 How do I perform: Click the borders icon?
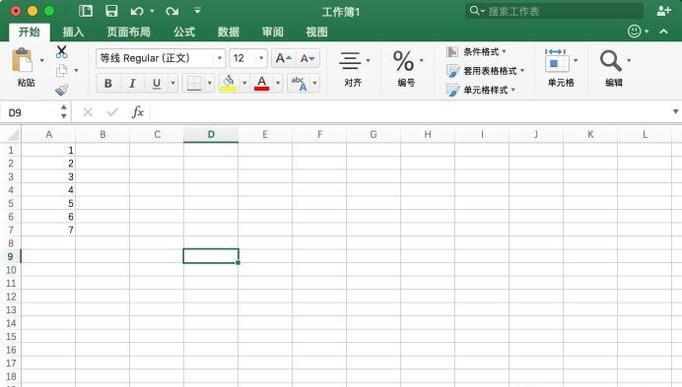click(x=194, y=83)
